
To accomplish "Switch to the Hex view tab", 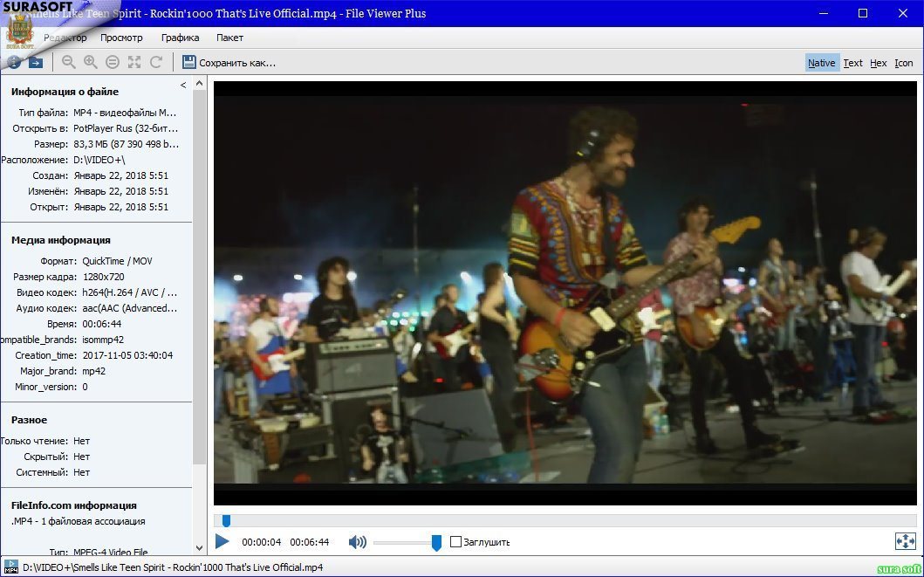I will click(x=878, y=63).
